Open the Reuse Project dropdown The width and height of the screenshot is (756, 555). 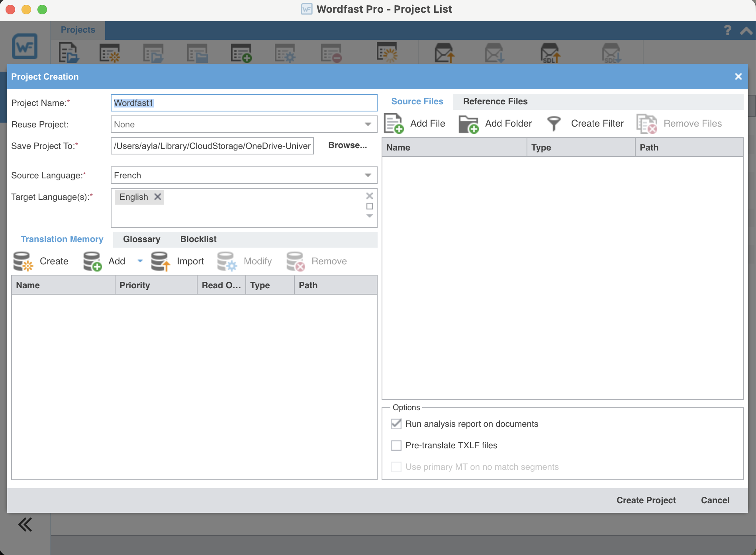(368, 124)
